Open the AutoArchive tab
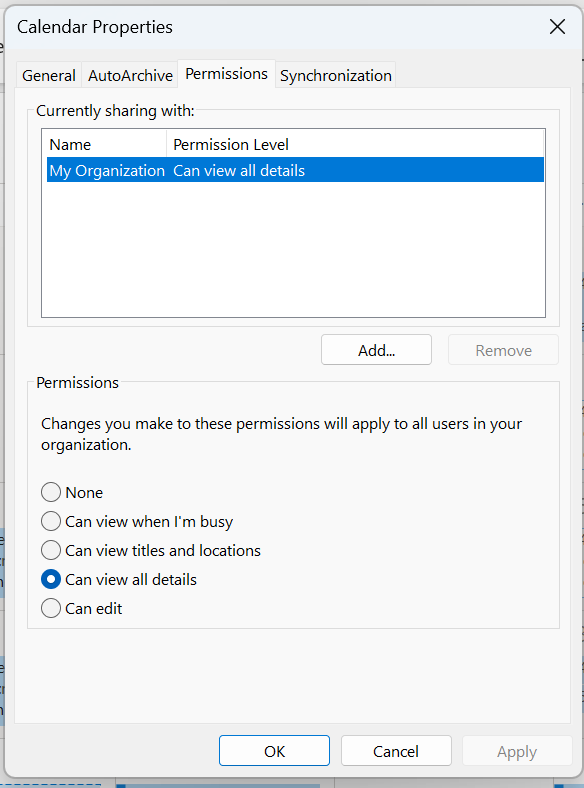 (130, 75)
